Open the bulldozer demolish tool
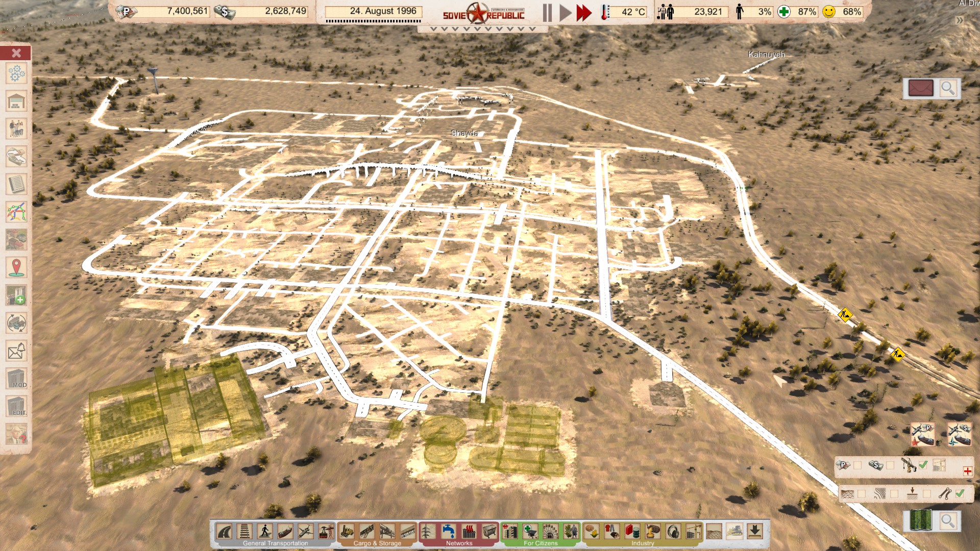The image size is (980, 551). tap(734, 532)
